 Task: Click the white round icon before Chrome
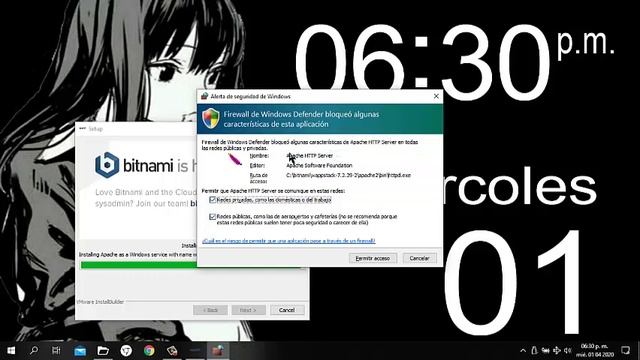click(126, 350)
